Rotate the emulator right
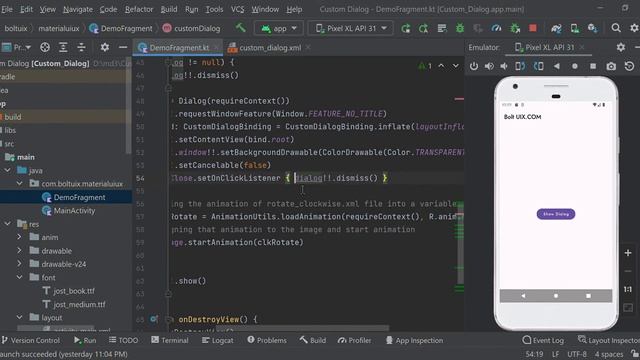Viewport: 640px width, 360px height. pos(539,66)
